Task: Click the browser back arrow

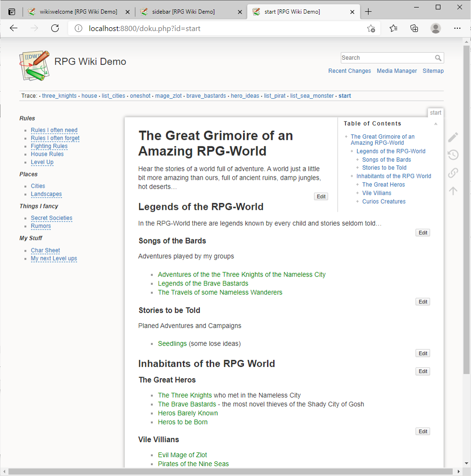Action: coord(14,28)
